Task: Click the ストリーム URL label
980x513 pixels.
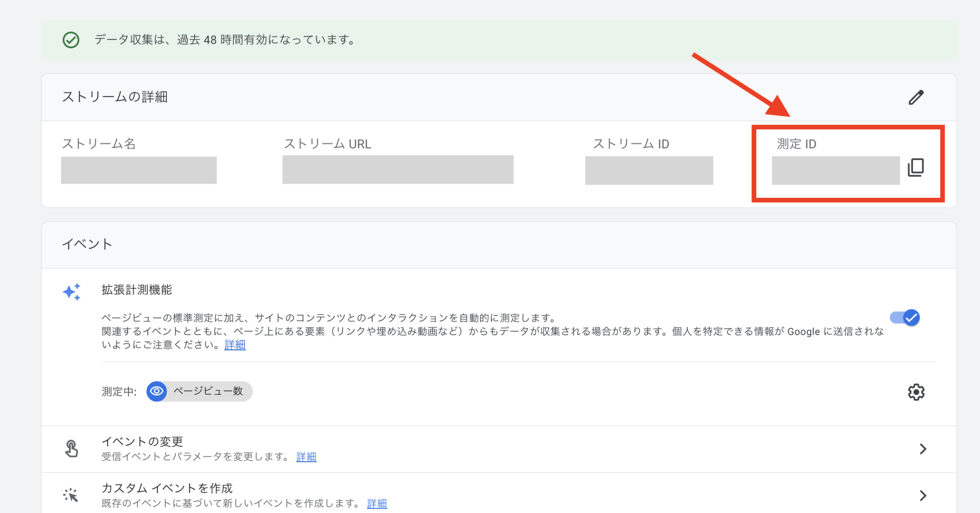Action: [327, 144]
